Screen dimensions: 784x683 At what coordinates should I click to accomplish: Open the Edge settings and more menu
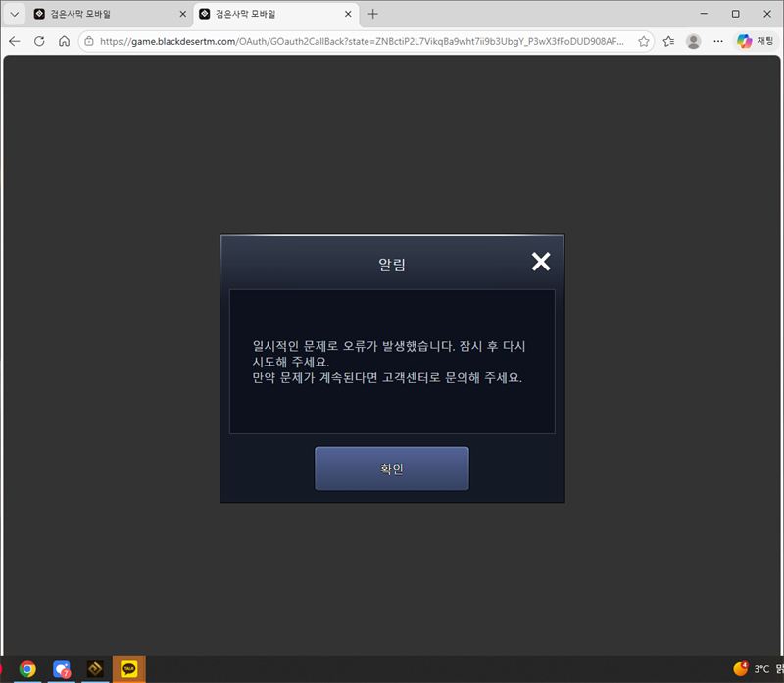(718, 41)
